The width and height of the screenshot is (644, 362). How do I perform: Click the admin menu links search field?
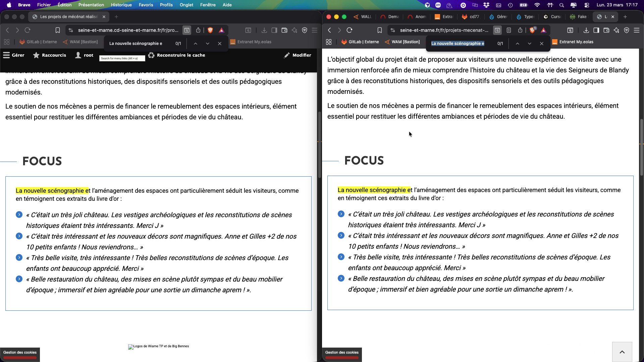pos(122,58)
